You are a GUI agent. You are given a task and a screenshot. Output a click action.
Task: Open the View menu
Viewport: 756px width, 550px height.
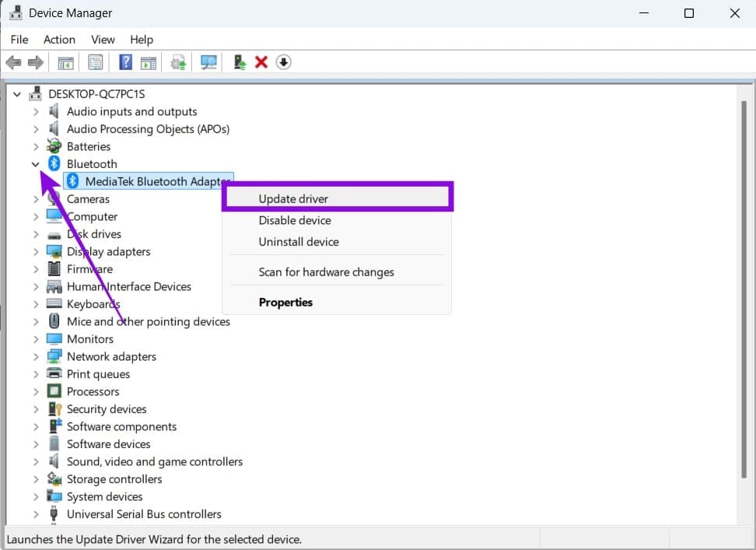click(x=103, y=40)
